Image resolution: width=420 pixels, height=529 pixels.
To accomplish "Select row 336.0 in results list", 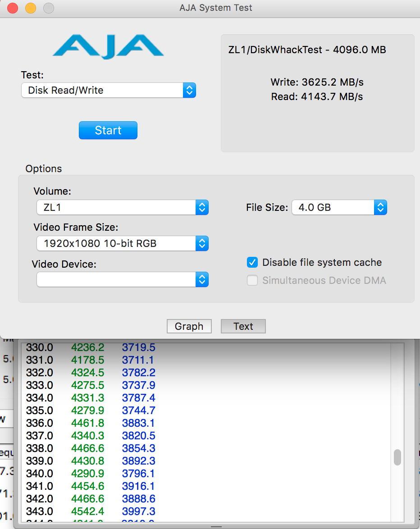I will pyautogui.click(x=206, y=423).
